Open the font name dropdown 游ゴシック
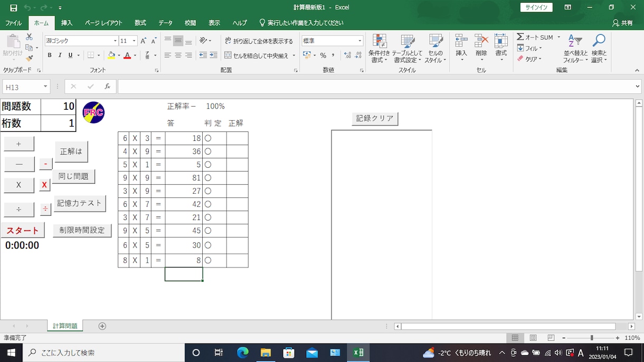Viewport: 644px width, 362px height. coord(115,41)
